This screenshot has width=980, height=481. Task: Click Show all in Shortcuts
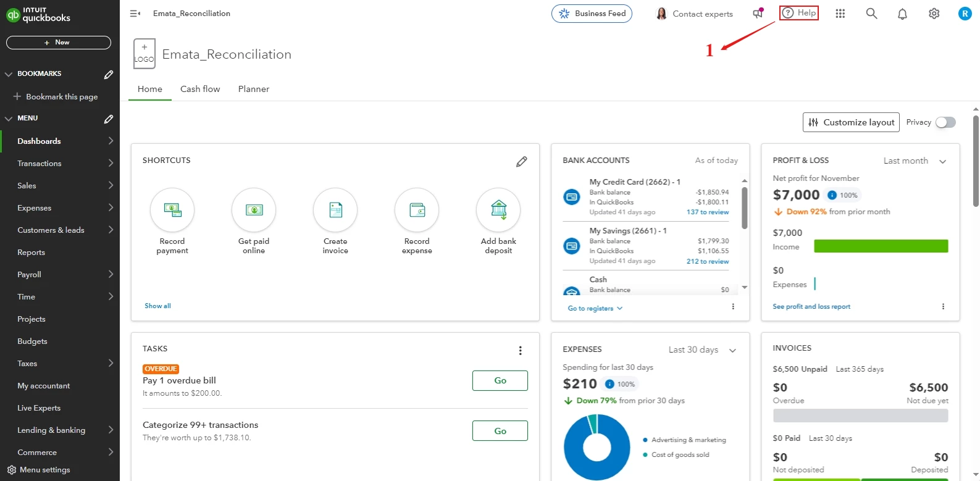point(157,306)
